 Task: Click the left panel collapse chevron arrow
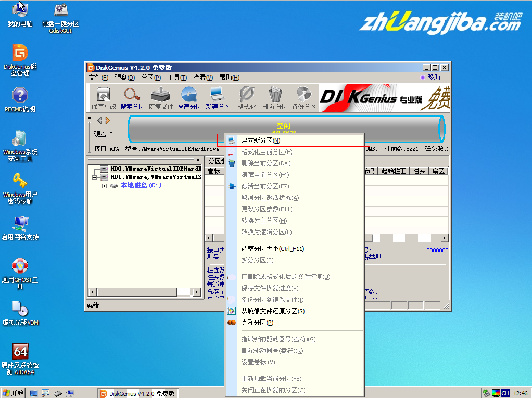click(x=99, y=121)
